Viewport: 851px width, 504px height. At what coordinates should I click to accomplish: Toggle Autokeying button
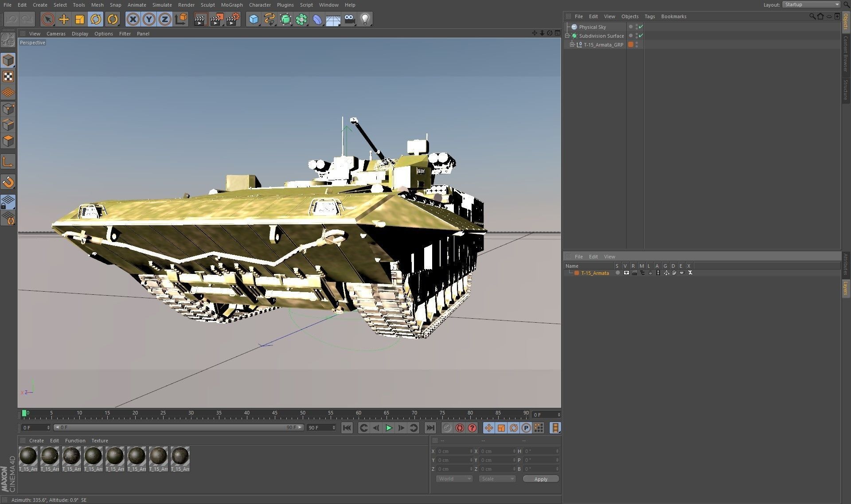(460, 428)
